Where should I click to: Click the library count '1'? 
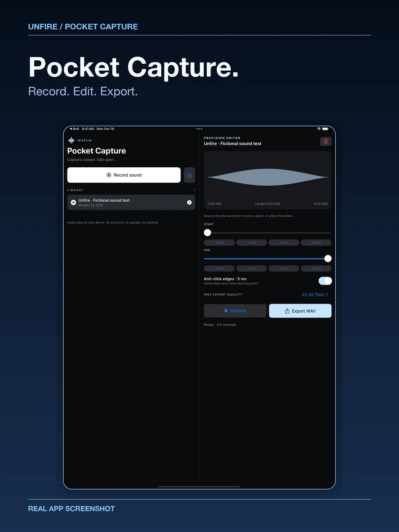click(x=194, y=190)
